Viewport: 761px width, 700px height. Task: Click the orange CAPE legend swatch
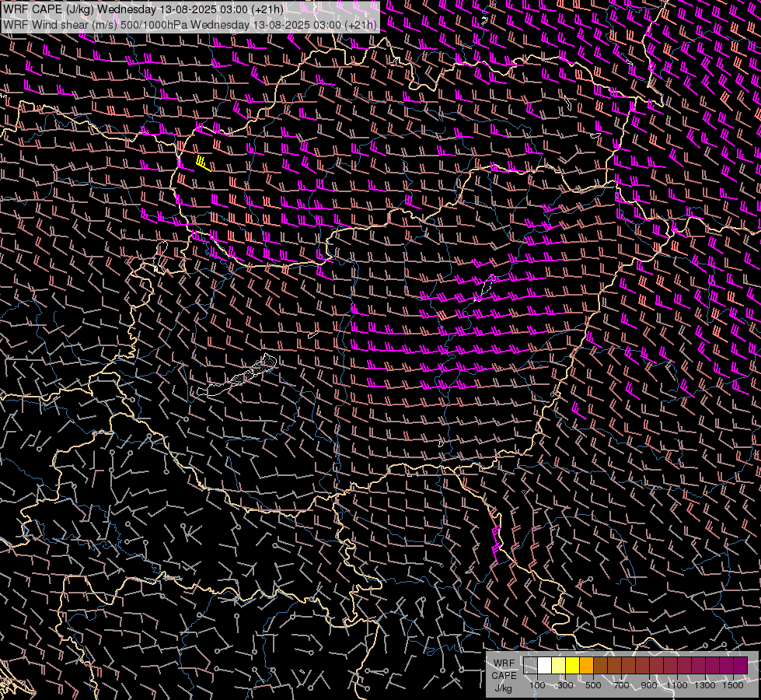click(586, 666)
